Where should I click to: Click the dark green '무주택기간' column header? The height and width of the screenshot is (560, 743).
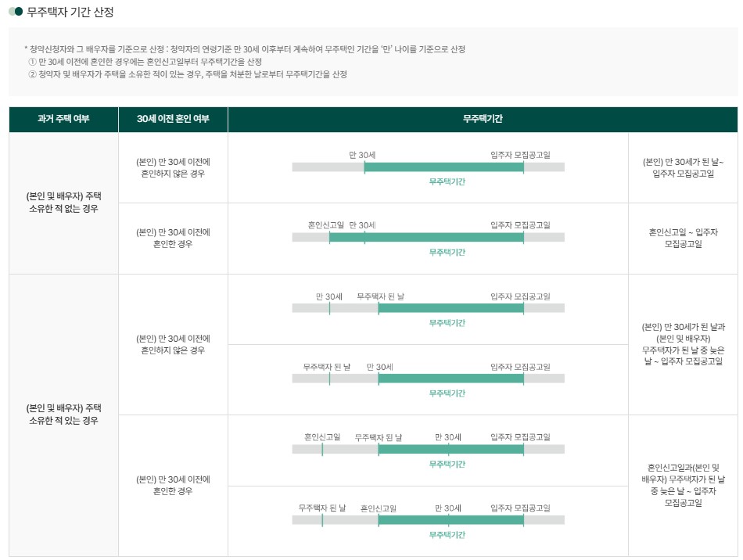click(483, 119)
